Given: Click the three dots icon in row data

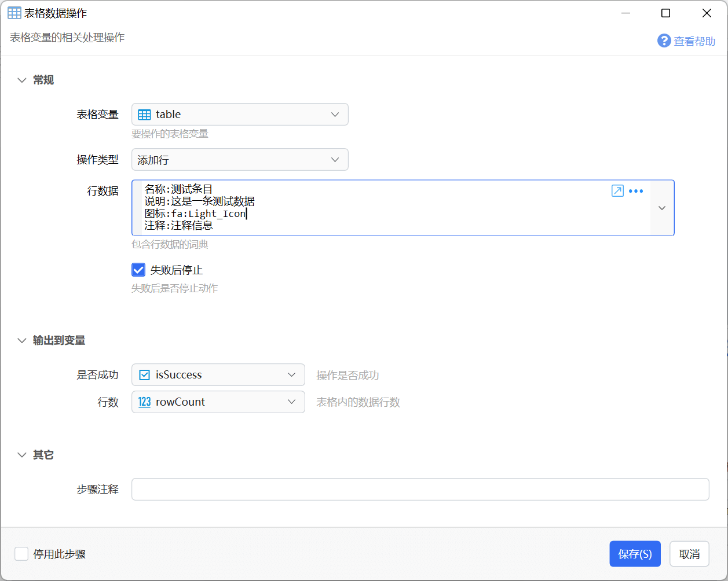Looking at the screenshot, I should coord(636,191).
